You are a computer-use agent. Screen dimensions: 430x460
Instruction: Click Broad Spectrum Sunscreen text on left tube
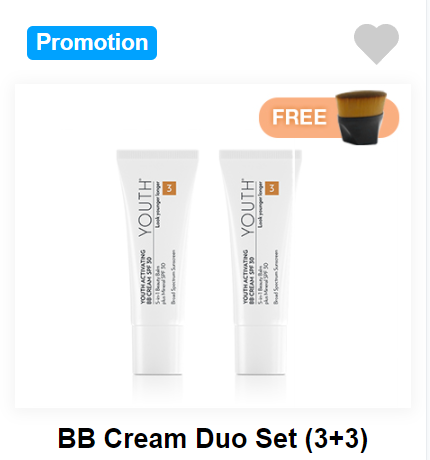(173, 277)
